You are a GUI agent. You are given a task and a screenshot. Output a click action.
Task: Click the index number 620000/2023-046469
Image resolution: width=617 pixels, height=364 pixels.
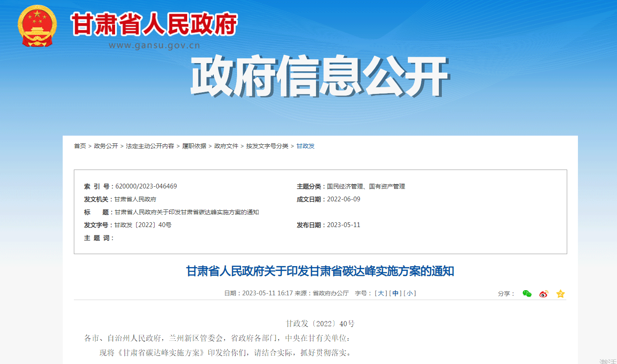coord(146,186)
